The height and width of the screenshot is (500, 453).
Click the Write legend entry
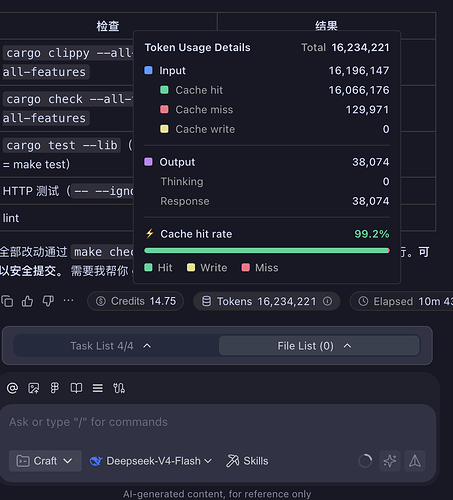tap(207, 268)
